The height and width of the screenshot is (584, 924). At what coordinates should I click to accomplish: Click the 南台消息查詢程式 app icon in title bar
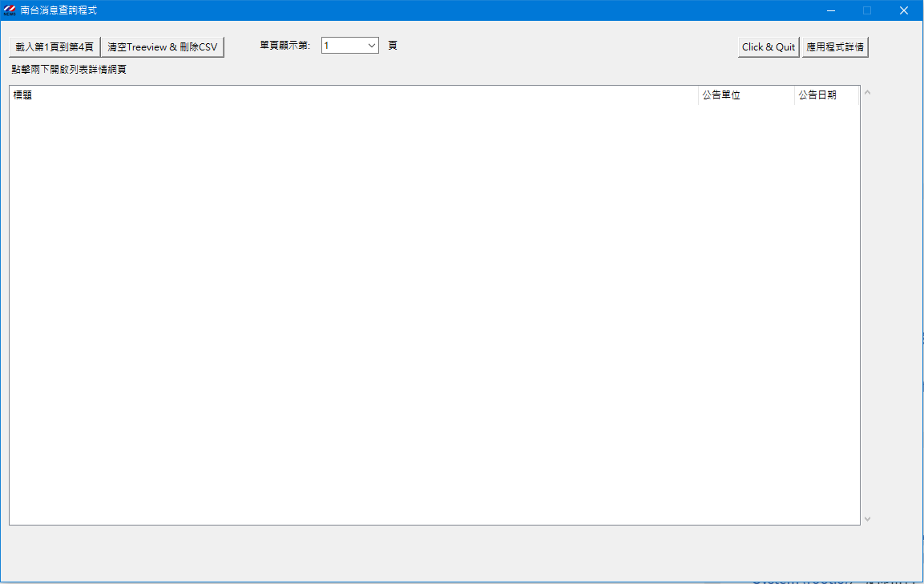pyautogui.click(x=10, y=10)
